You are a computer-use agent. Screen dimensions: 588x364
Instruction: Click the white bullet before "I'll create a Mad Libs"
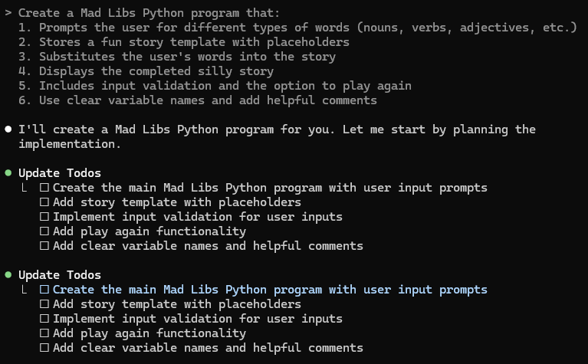(x=8, y=130)
